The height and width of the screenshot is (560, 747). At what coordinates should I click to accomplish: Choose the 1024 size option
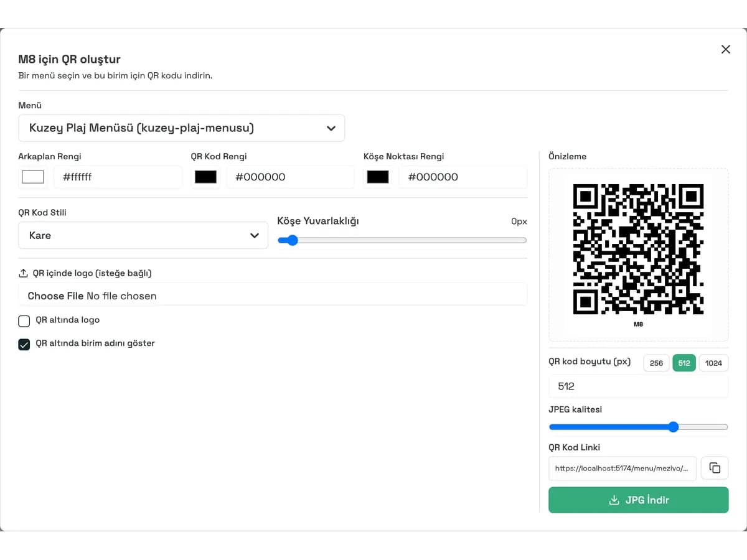click(x=713, y=363)
